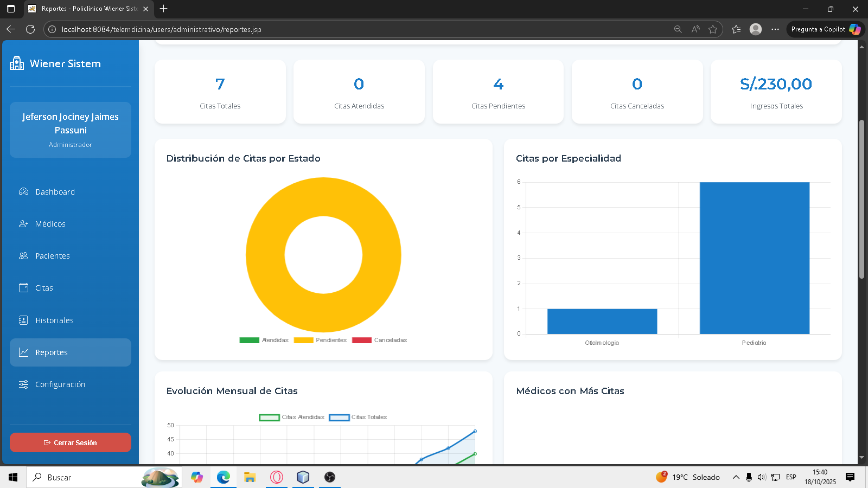View site information icon
This screenshot has width=868, height=488.
tap(52, 29)
